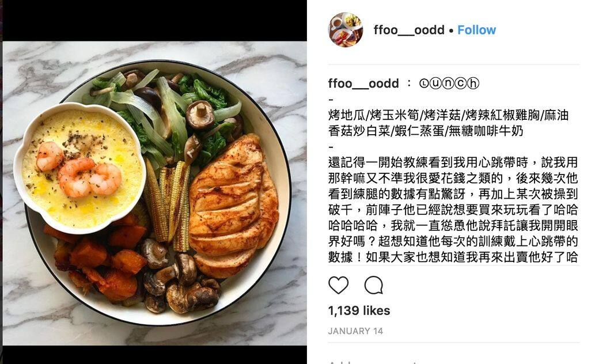Like the post with the heart icon
The height and width of the screenshot is (364, 599).
click(x=339, y=285)
